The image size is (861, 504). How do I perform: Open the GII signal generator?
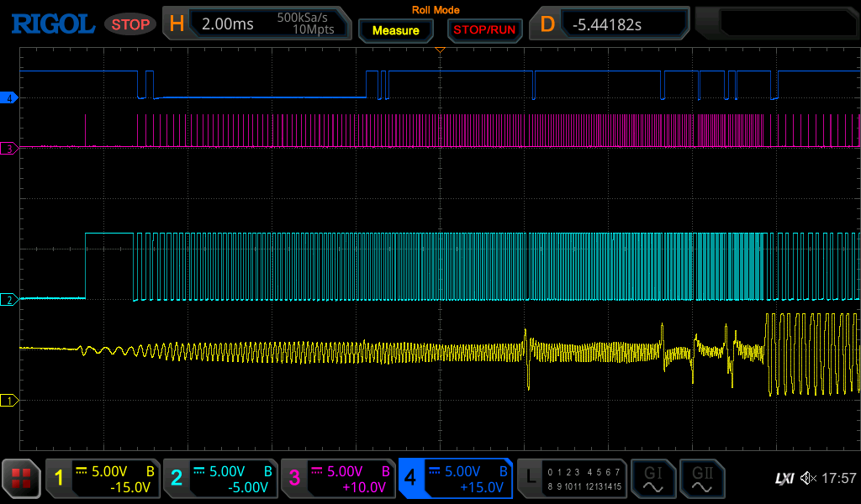(x=702, y=478)
